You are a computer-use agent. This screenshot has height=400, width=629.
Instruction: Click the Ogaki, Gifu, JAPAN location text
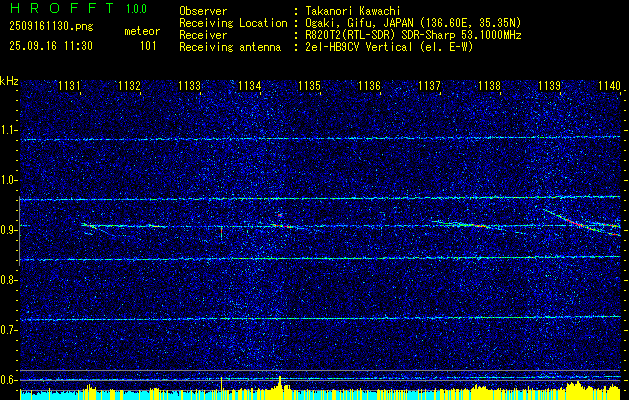point(413,23)
